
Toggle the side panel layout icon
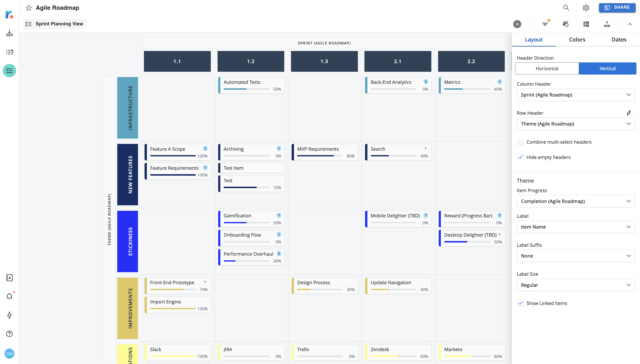pyautogui.click(x=586, y=24)
